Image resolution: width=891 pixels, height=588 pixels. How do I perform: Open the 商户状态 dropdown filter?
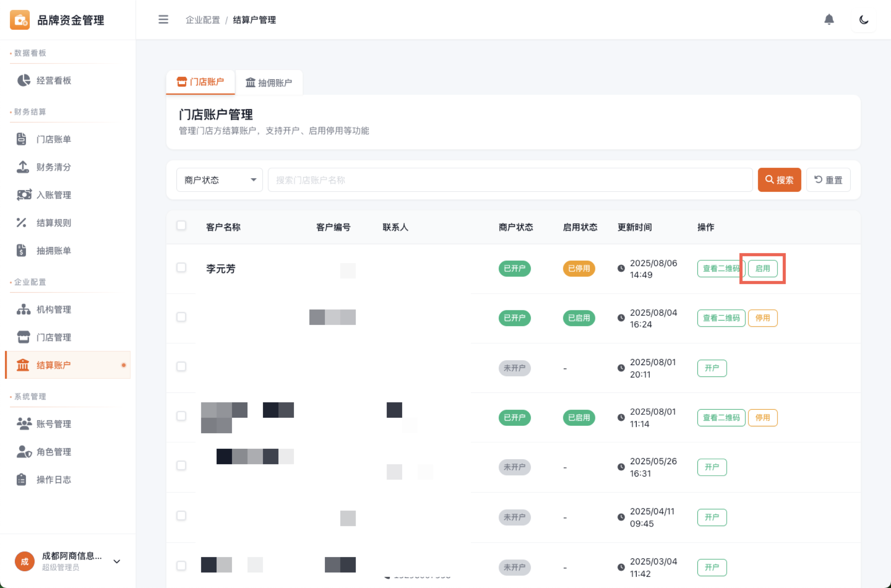220,180
